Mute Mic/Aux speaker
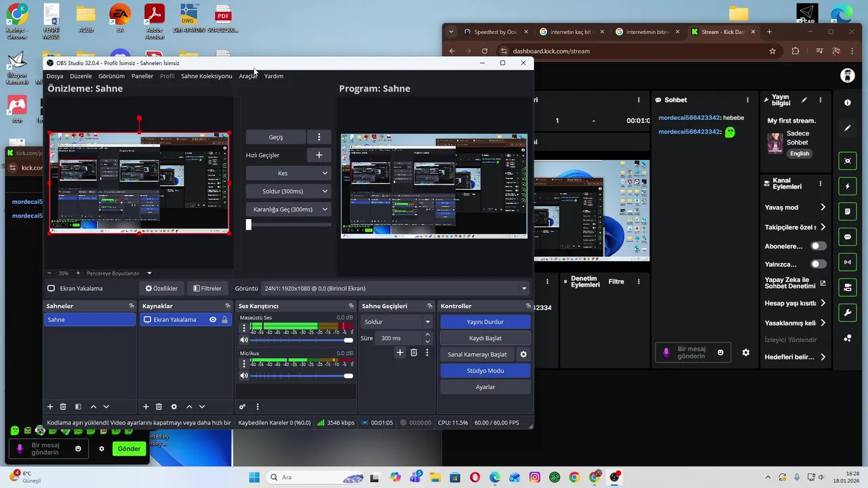The image size is (868, 488). pyautogui.click(x=244, y=375)
